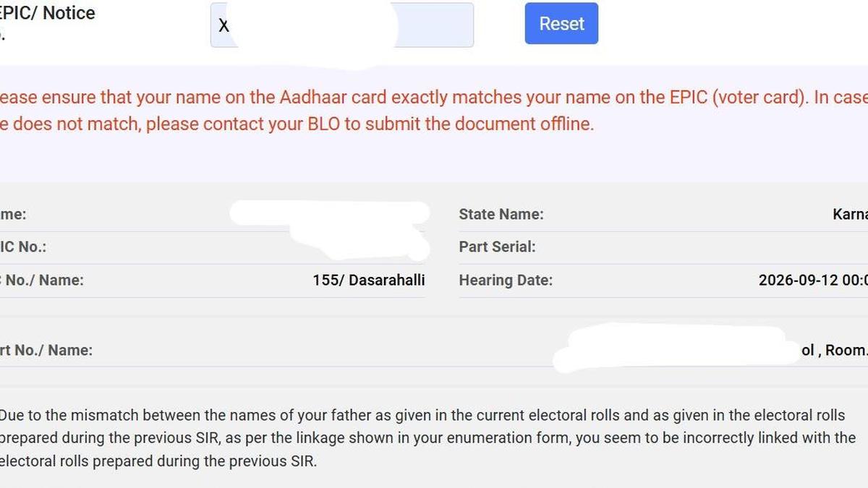This screenshot has width=868, height=488.
Task: Select the Karnataka state value
Action: pyautogui.click(x=850, y=214)
